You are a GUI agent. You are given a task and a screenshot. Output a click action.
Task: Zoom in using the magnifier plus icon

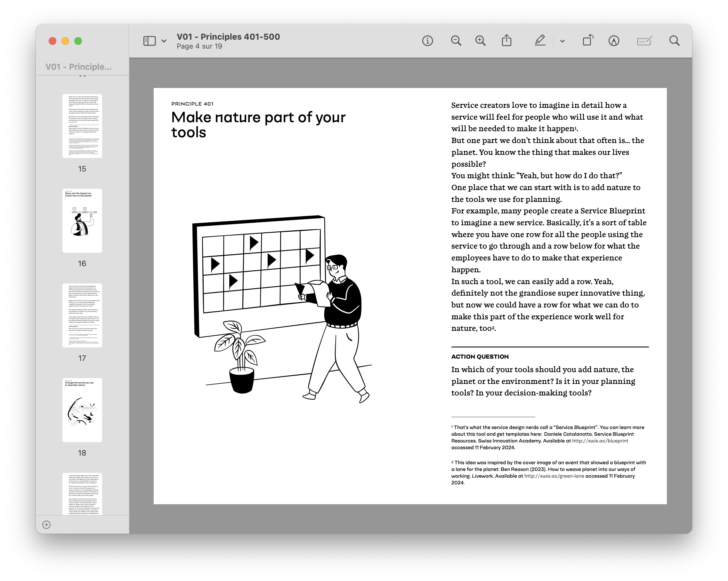pyautogui.click(x=480, y=41)
